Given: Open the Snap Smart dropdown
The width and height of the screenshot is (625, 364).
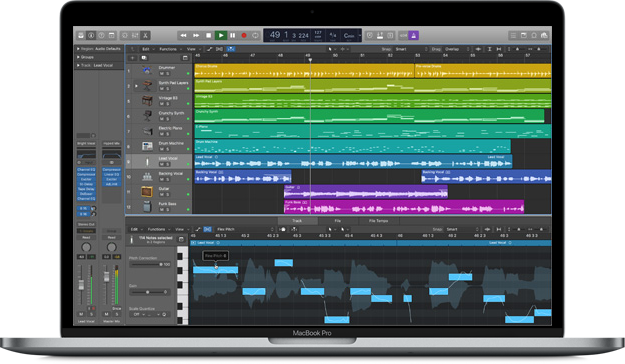Looking at the screenshot, I should click(411, 49).
